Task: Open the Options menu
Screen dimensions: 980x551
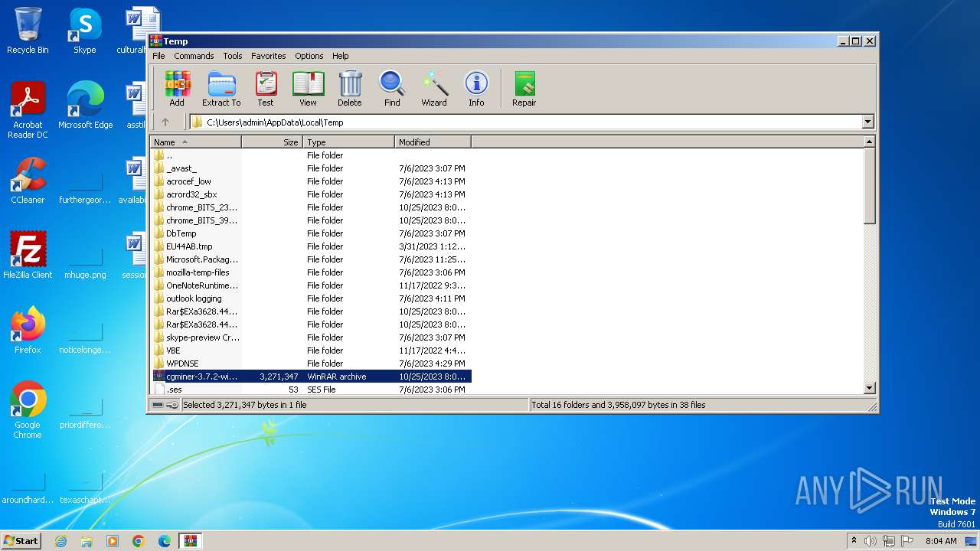Action: 309,56
